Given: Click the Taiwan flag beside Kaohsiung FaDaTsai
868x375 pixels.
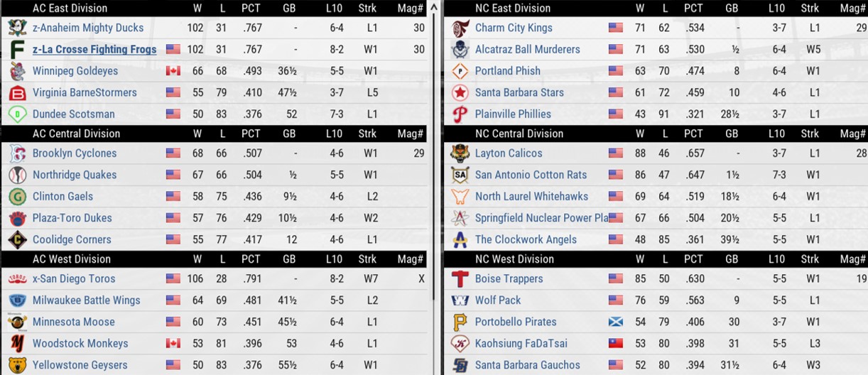Looking at the screenshot, I should pos(615,344).
